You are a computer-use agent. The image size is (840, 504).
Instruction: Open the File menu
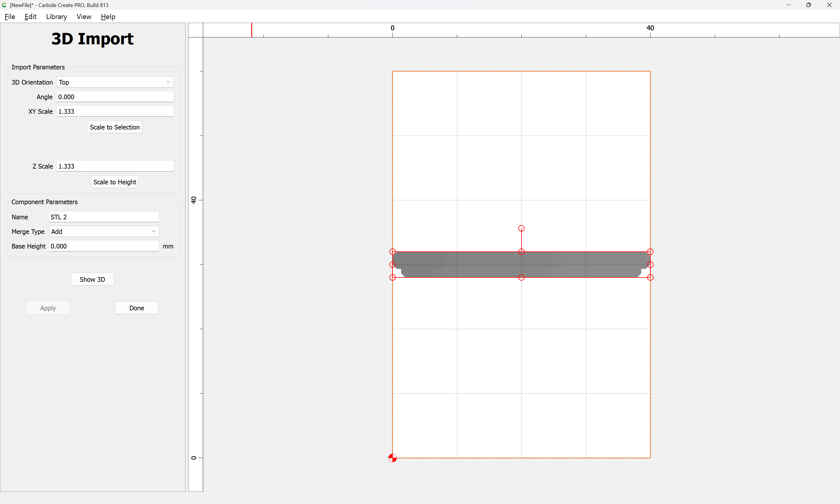pos(10,17)
